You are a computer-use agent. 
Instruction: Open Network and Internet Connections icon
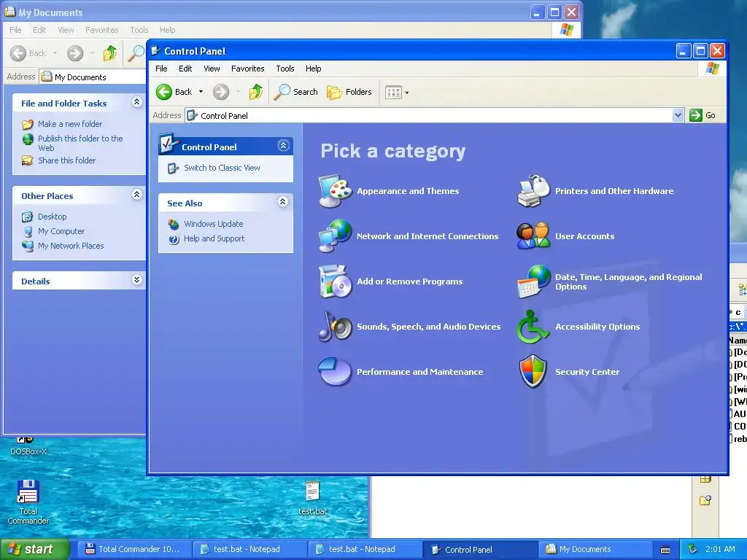coord(336,236)
